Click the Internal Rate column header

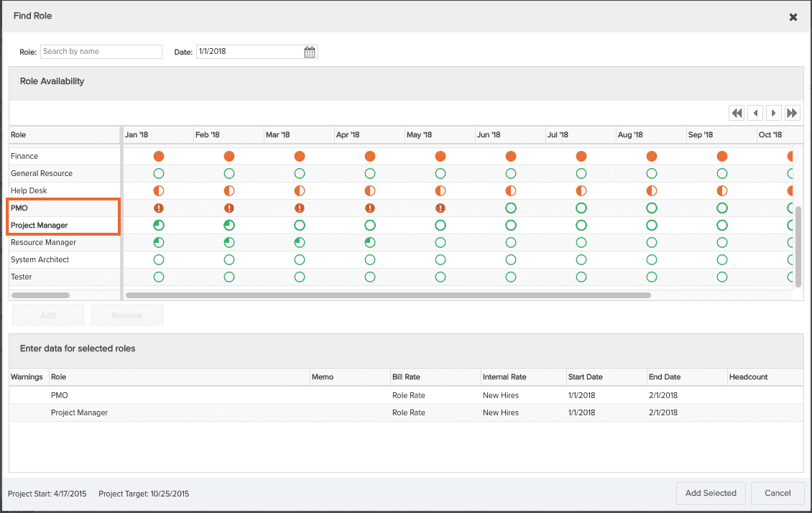(x=524, y=377)
